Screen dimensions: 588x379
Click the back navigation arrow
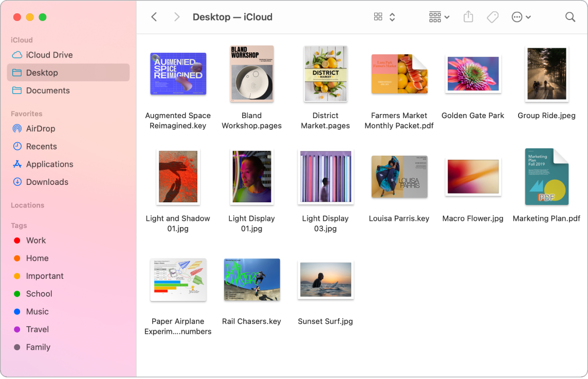(154, 16)
